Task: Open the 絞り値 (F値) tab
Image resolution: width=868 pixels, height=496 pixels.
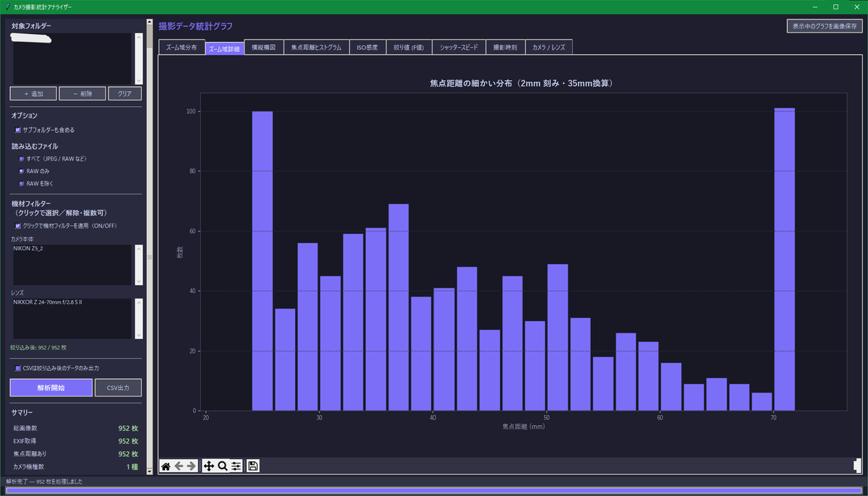Action: [x=409, y=47]
